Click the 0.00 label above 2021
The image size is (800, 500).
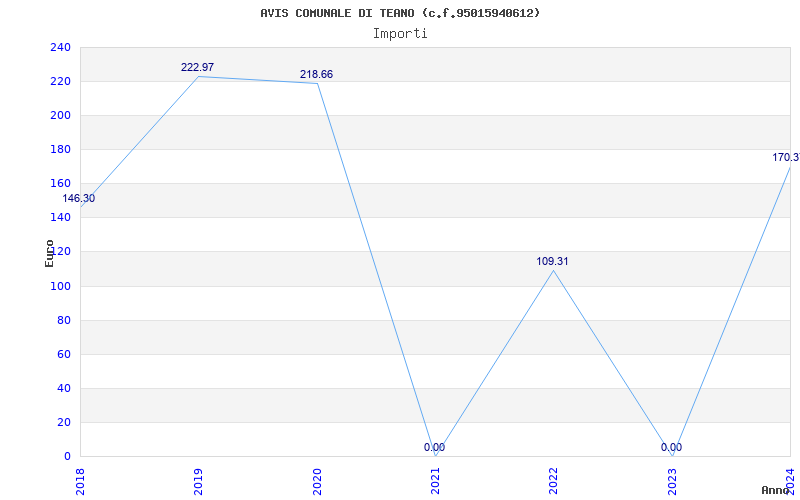(x=434, y=447)
